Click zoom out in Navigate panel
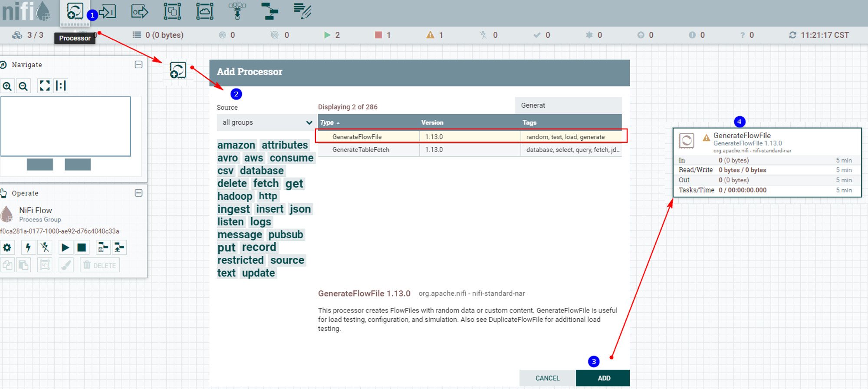This screenshot has width=868, height=389. pos(23,86)
